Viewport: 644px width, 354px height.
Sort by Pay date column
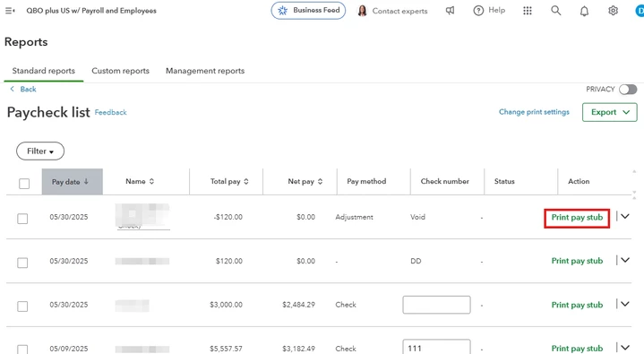(x=73, y=181)
